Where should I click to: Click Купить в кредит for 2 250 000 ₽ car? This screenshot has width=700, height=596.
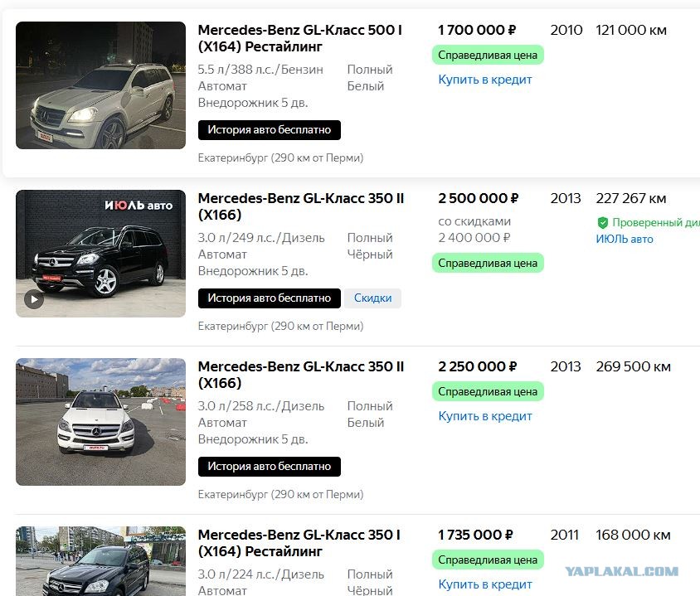tap(485, 416)
